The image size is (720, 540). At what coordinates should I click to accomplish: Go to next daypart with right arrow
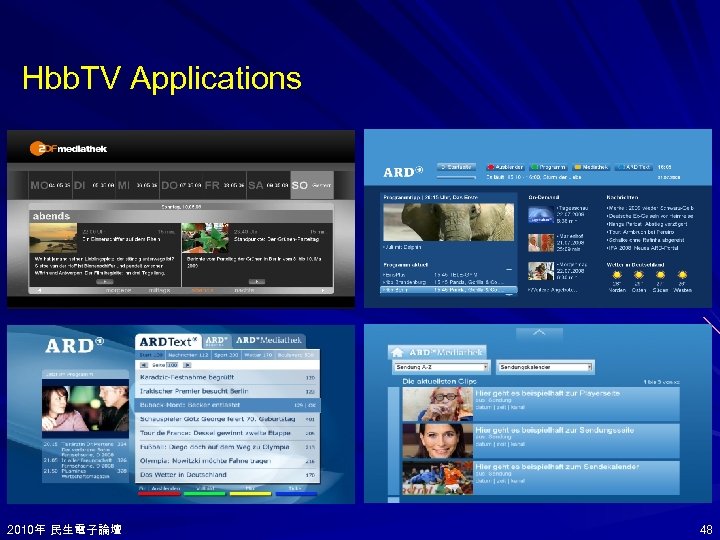click(323, 290)
